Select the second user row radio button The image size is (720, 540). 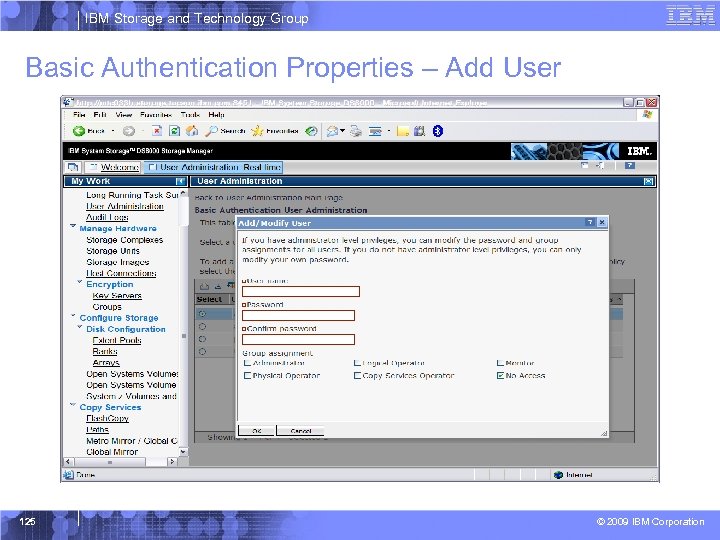tap(202, 326)
